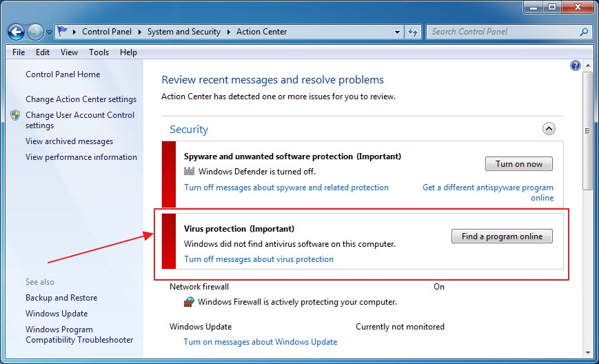Expand the breadcrumb arrow after System and Security
The height and width of the screenshot is (364, 599).
[229, 32]
